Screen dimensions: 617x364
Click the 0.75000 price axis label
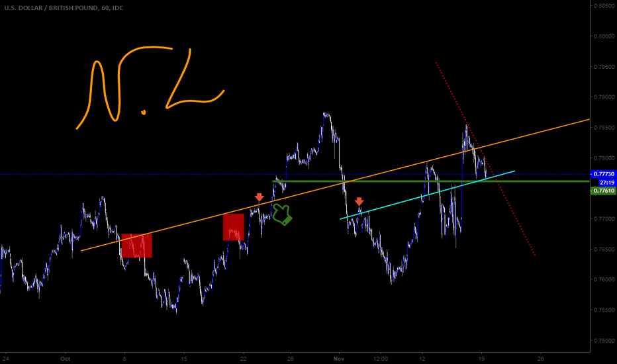(x=604, y=341)
